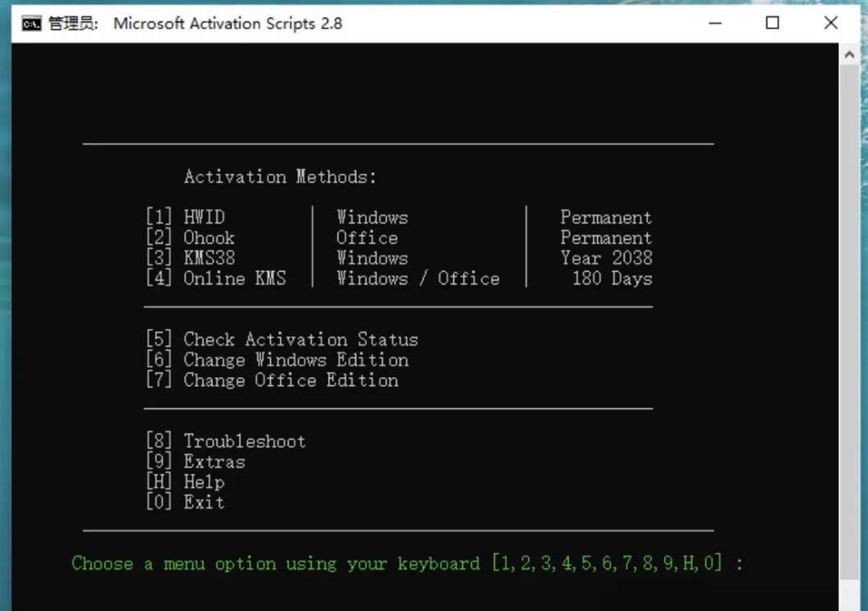Screen dimensions: 868x611
Task: Click 'Office' text in the Ohook row
Action: pyautogui.click(x=367, y=238)
